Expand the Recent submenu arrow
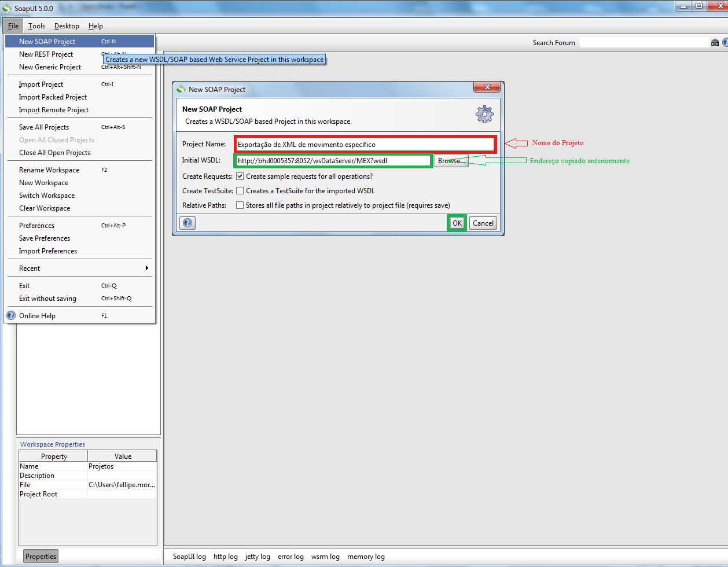Viewport: 728px width, 567px height. (147, 268)
